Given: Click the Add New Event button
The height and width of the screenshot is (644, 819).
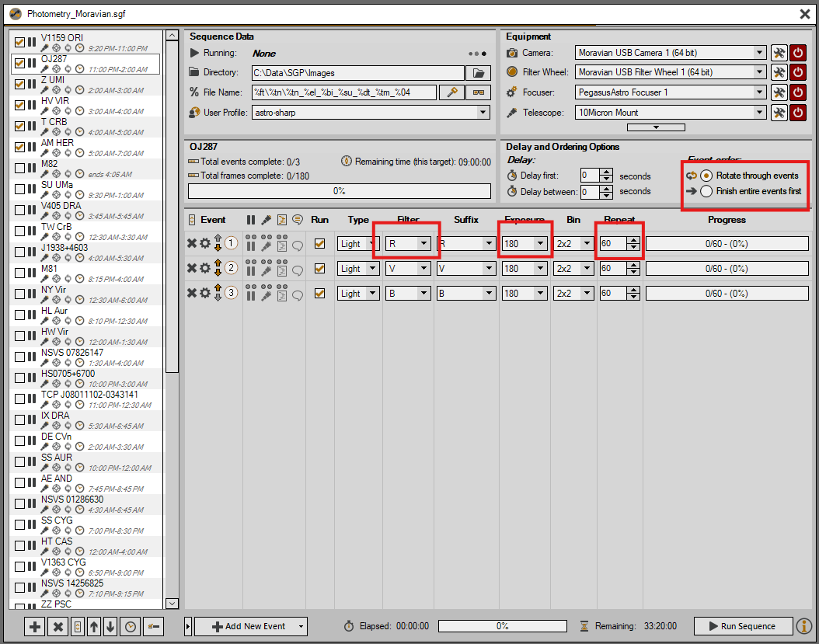Looking at the screenshot, I should (250, 626).
